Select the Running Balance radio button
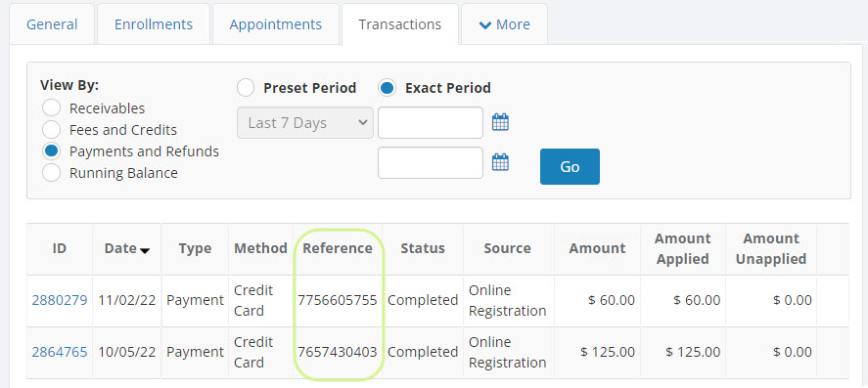The width and height of the screenshot is (868, 388). tap(52, 173)
